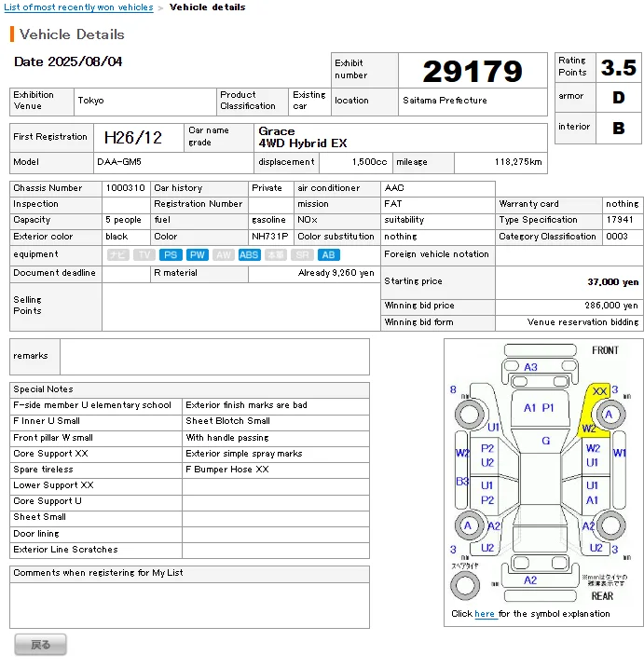Open the 'List of most recently won vehicles' link
Viewport: 644px width, 668px height.
click(x=78, y=7)
